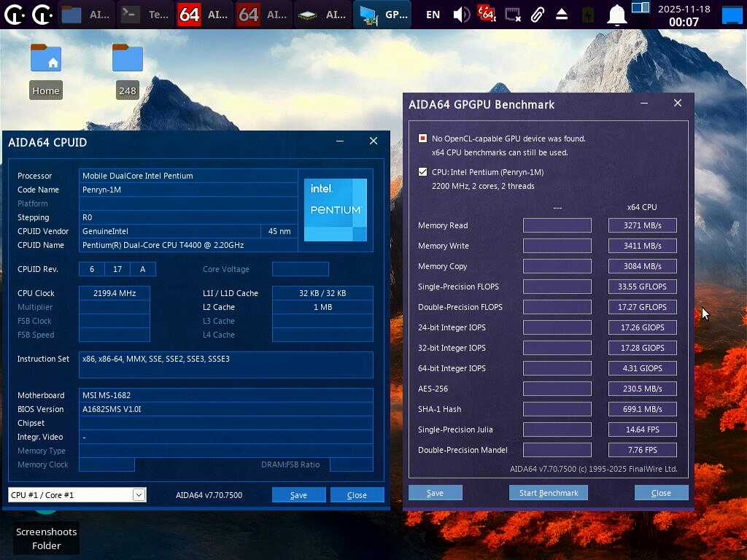The width and height of the screenshot is (747, 560).
Task: Click the CPU Clock value 2199.4 MHz
Action: point(115,293)
